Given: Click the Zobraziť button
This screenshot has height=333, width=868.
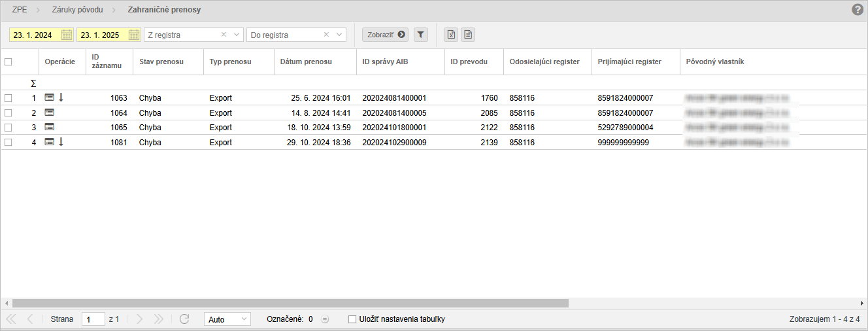Looking at the screenshot, I should 385,35.
